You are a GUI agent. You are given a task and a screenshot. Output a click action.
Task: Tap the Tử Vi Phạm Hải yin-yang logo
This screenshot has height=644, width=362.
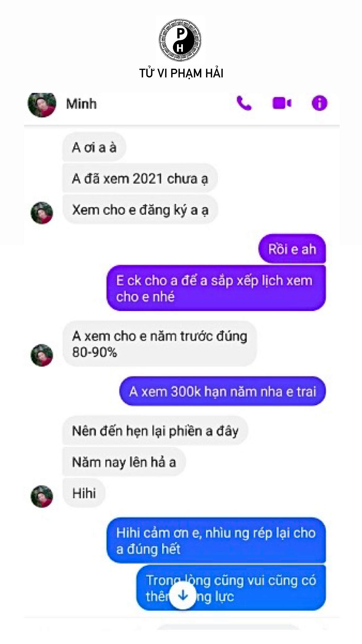pyautogui.click(x=180, y=40)
